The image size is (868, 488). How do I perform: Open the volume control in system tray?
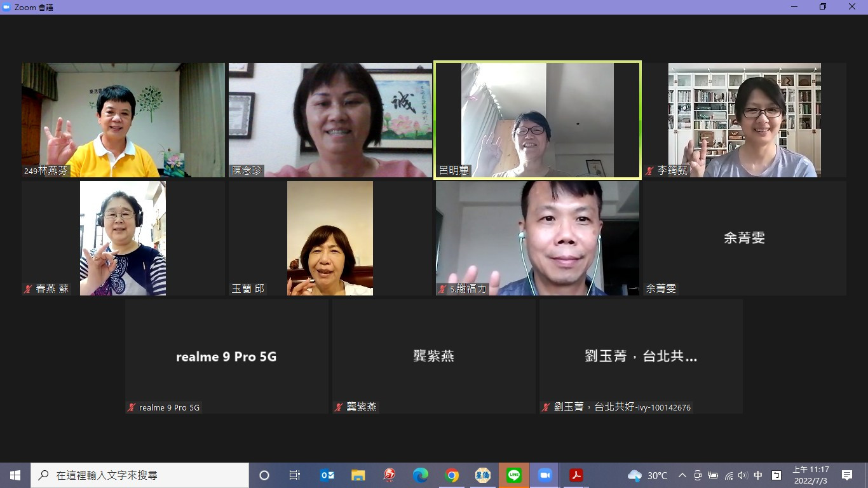pos(743,475)
